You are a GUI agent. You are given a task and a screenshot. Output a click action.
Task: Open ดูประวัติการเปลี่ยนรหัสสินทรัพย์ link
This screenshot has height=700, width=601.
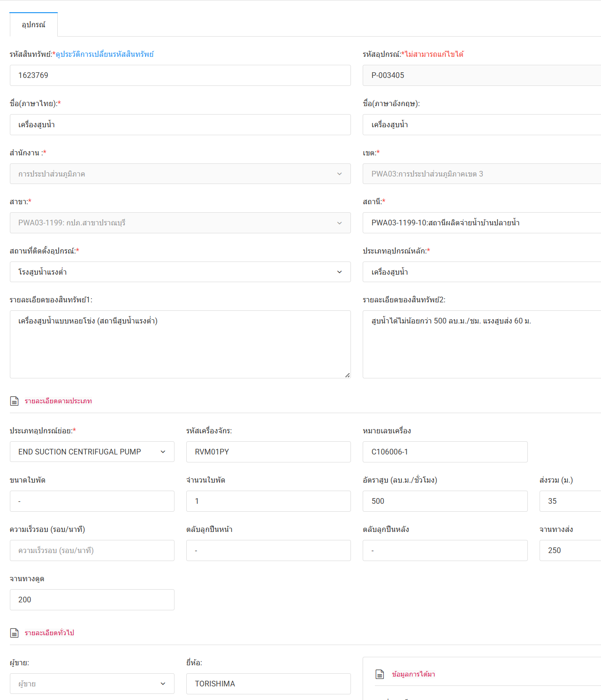105,54
